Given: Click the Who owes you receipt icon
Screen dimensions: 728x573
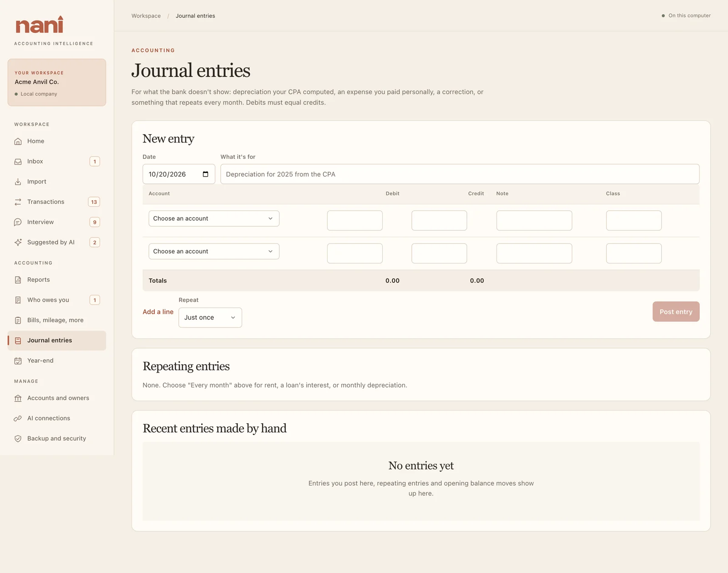Looking at the screenshot, I should click(x=18, y=300).
